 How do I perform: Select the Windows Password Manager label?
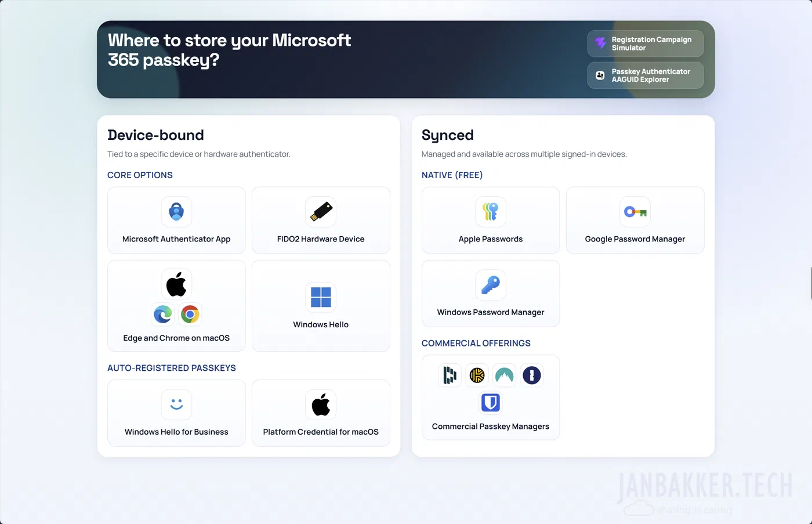(x=491, y=312)
